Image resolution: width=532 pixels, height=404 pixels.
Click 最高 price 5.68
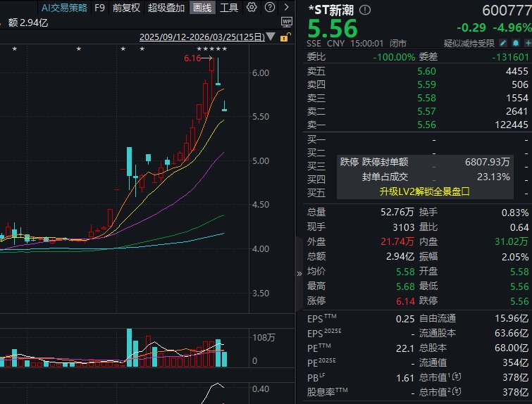[x=405, y=286]
